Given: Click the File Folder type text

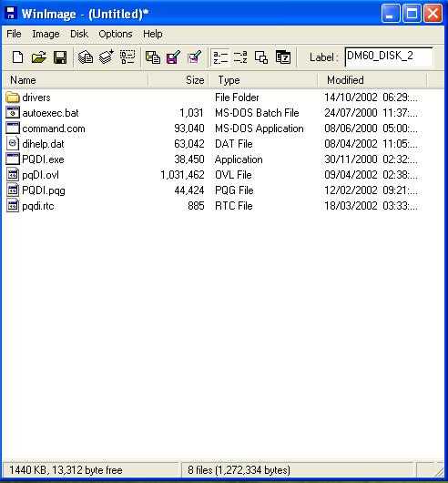Looking at the screenshot, I should (x=237, y=98).
